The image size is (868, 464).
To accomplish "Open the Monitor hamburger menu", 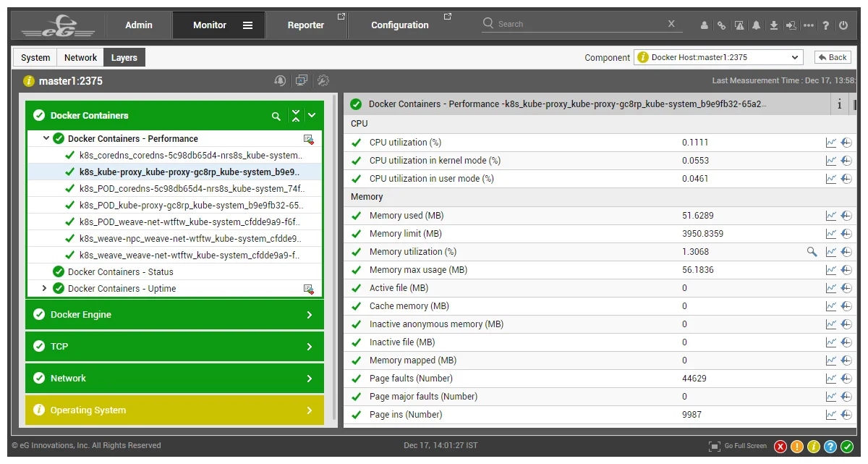I will pyautogui.click(x=248, y=25).
